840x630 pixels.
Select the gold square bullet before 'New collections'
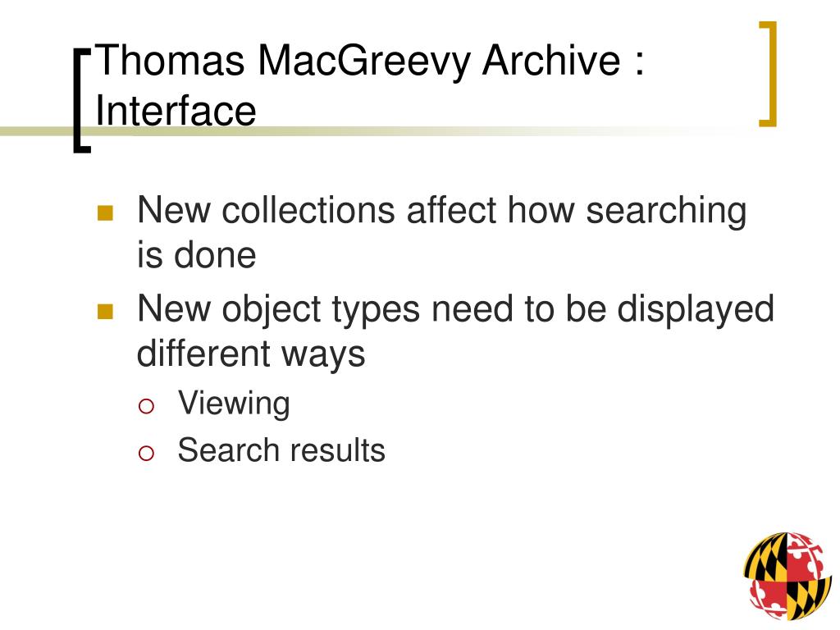click(x=106, y=213)
